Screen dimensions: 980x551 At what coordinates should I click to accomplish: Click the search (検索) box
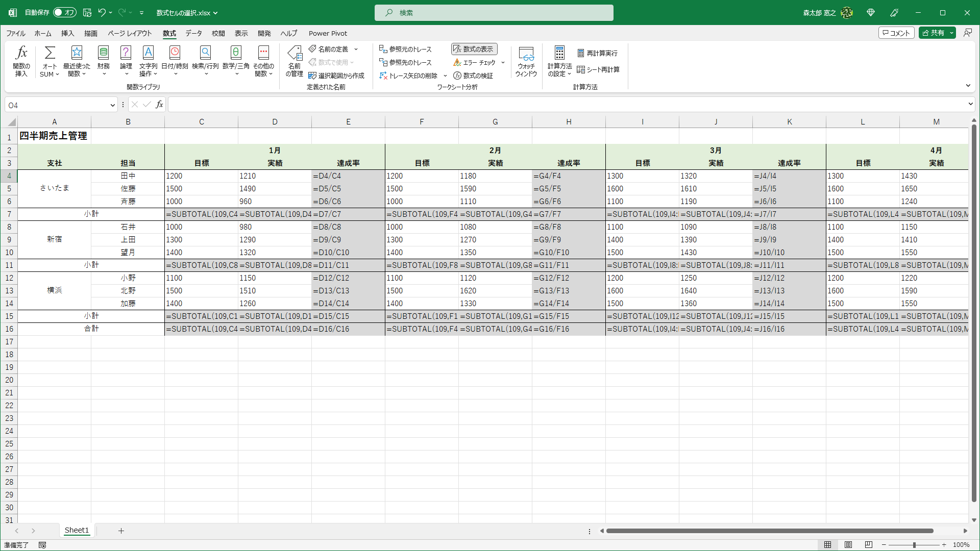(494, 13)
